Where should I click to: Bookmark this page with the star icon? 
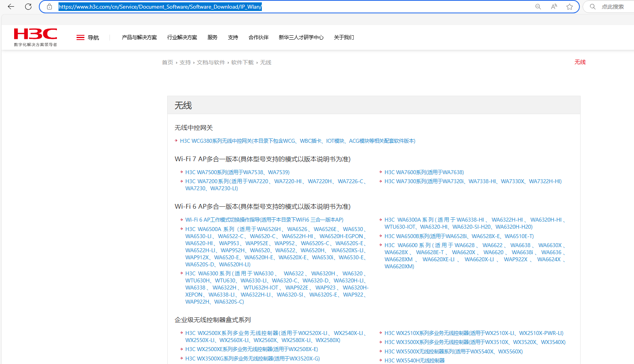[x=570, y=7]
